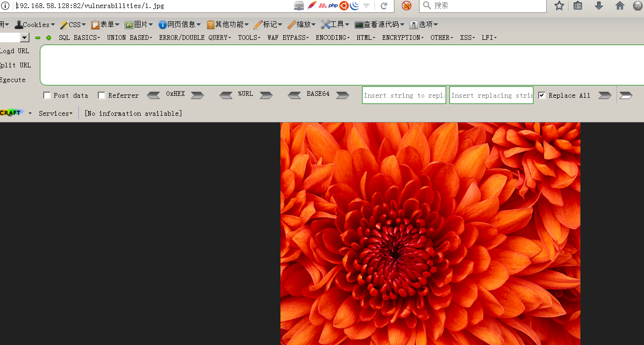Bookmark this page with the star icon
The image size is (644, 345).
560,6
